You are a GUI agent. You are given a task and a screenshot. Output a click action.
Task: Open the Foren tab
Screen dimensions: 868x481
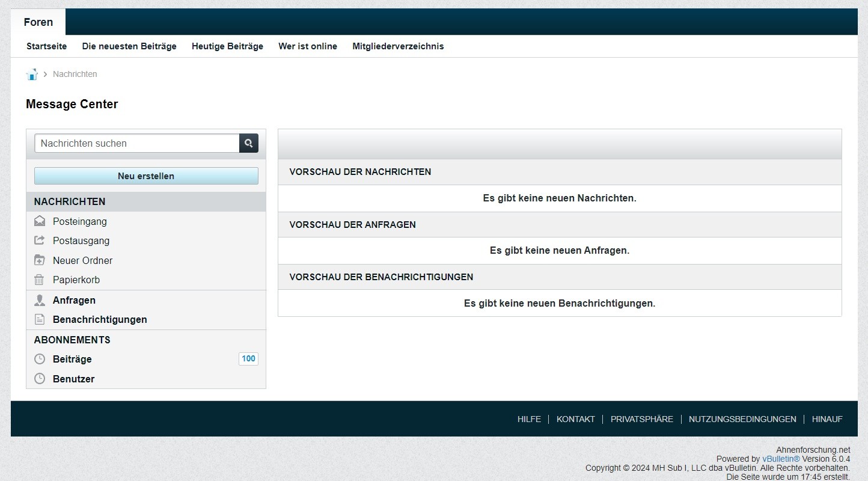[x=38, y=22]
